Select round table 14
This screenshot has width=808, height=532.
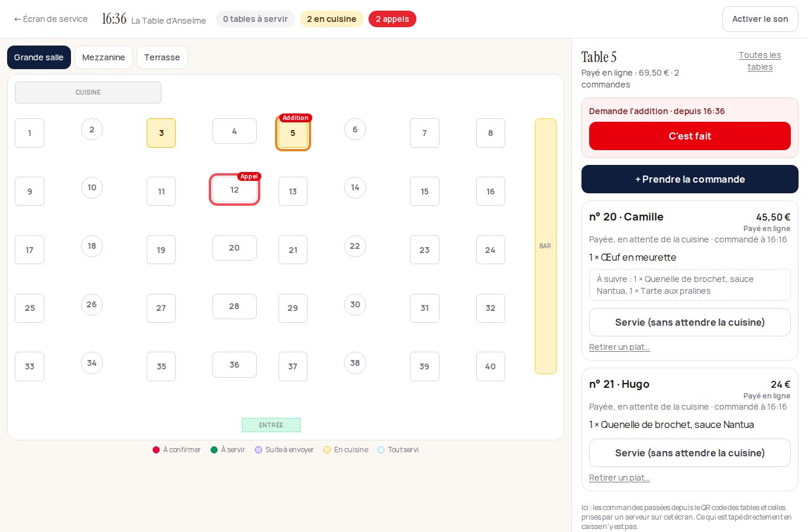[x=355, y=187]
